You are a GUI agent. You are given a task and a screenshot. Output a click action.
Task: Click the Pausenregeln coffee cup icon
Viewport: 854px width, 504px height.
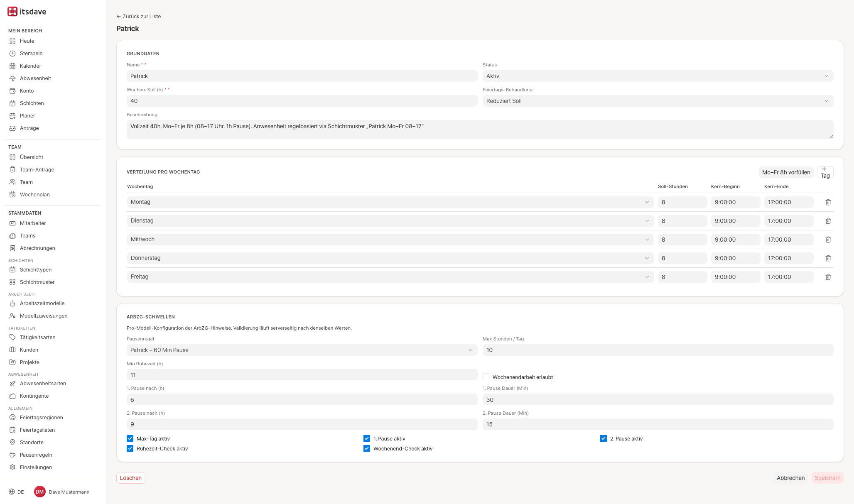[x=12, y=455]
